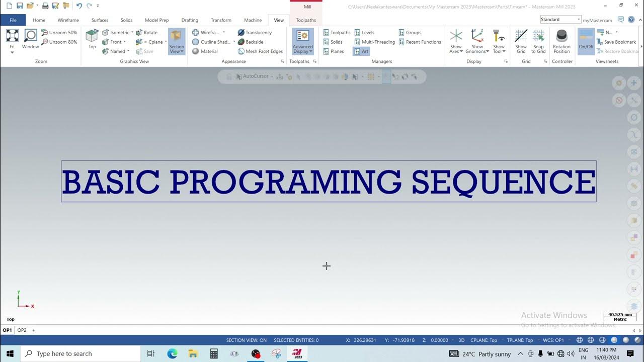The height and width of the screenshot is (362, 644).
Task: Open the Help icon
Action: tap(631, 20)
